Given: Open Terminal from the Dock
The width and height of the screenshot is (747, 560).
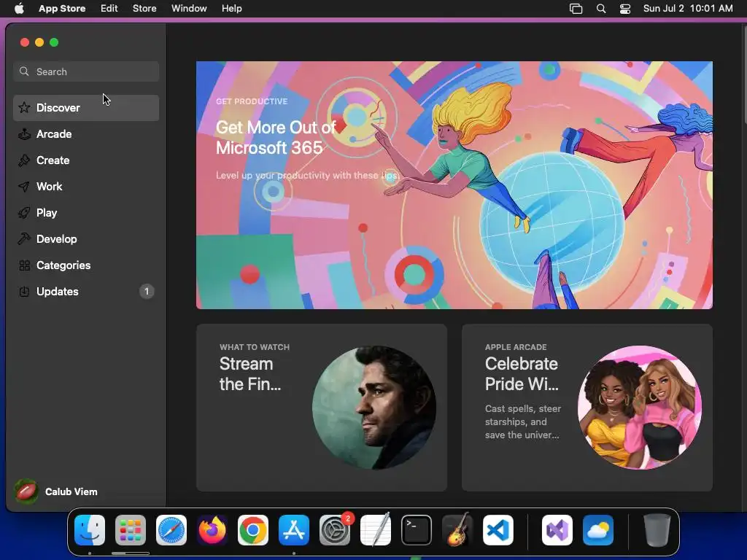Looking at the screenshot, I should 417,530.
